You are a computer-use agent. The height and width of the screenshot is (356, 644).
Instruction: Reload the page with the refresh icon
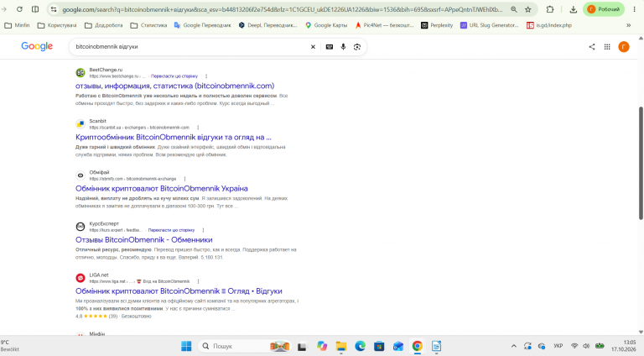pos(19,9)
